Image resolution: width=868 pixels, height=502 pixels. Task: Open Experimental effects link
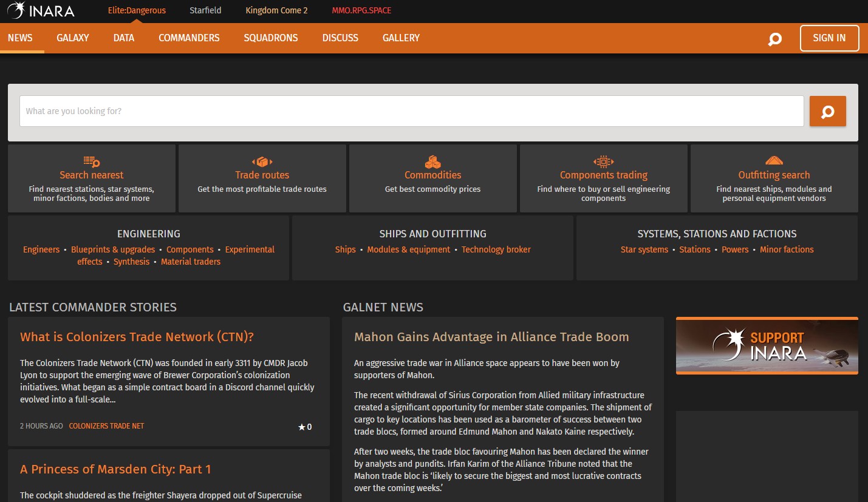[x=250, y=249]
